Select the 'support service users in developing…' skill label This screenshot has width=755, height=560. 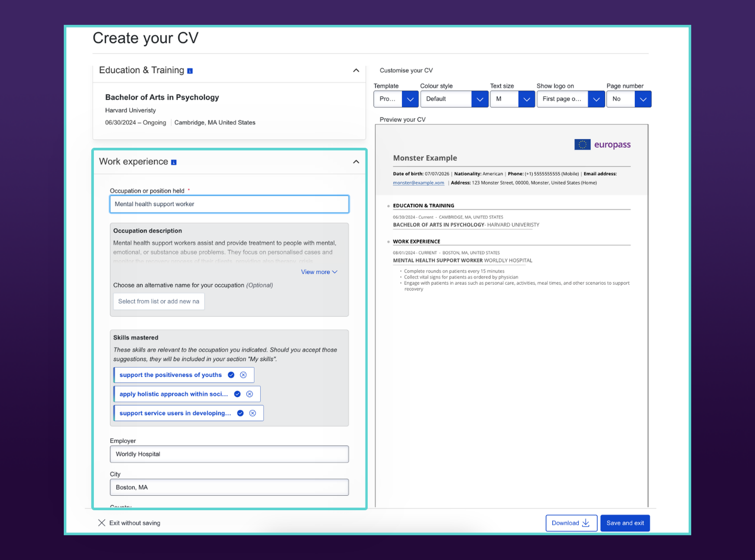pos(175,413)
